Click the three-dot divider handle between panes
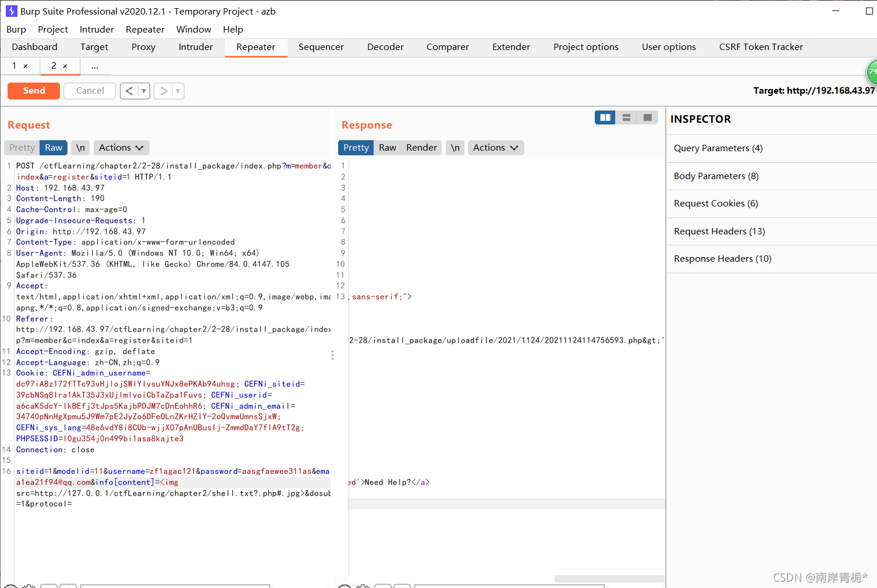This screenshot has height=588, width=877. tap(332, 355)
